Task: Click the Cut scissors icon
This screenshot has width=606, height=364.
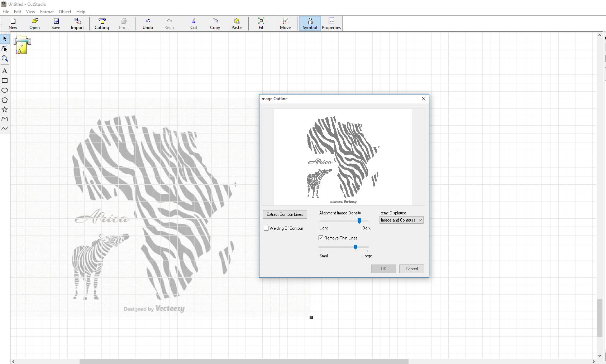Action: [194, 24]
